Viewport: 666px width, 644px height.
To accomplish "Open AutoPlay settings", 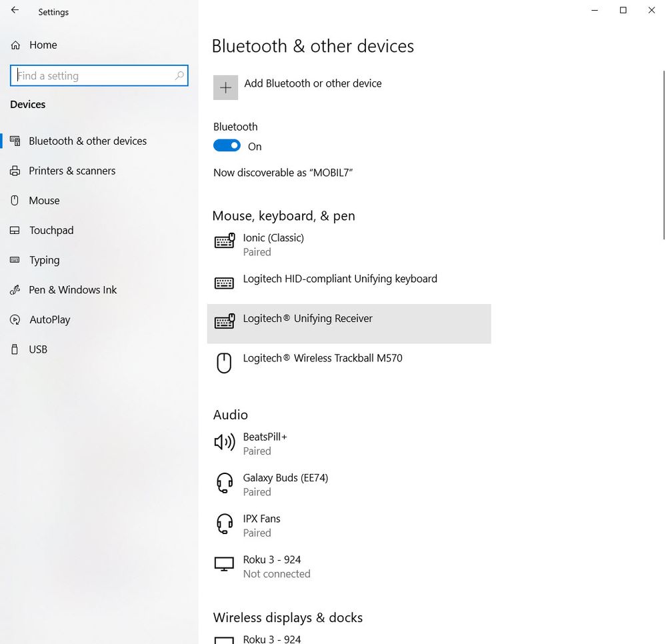I will click(99, 319).
